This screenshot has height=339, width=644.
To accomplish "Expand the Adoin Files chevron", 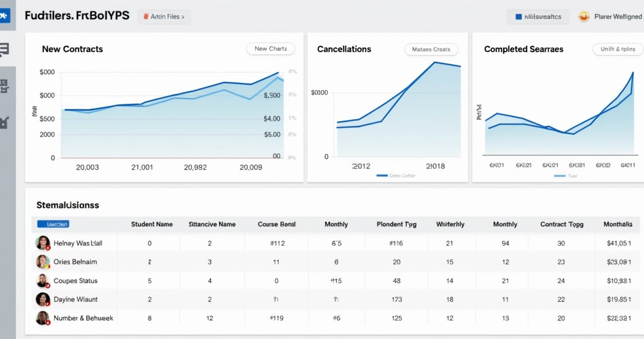I will [183, 17].
